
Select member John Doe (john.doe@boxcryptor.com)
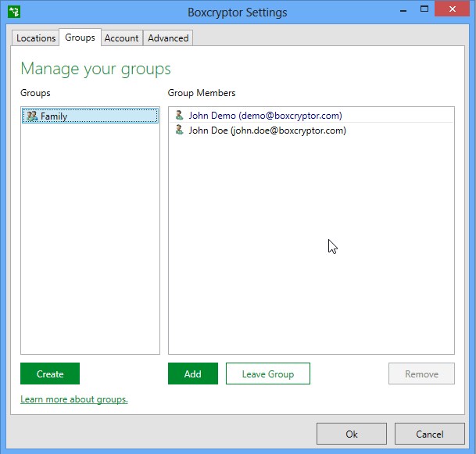(311, 130)
